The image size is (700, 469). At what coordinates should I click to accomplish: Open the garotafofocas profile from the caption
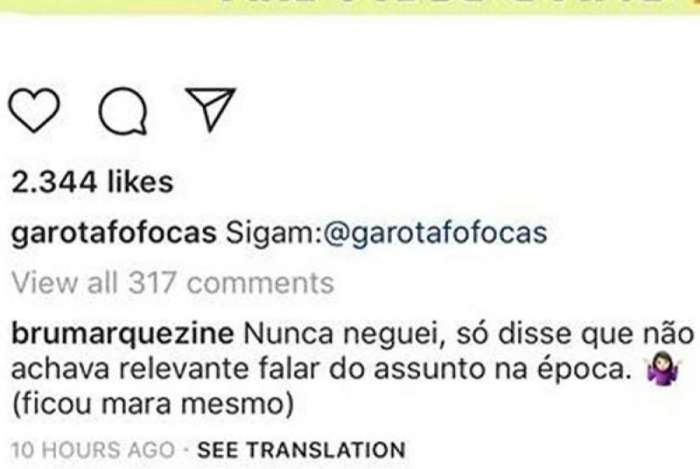coord(114,232)
